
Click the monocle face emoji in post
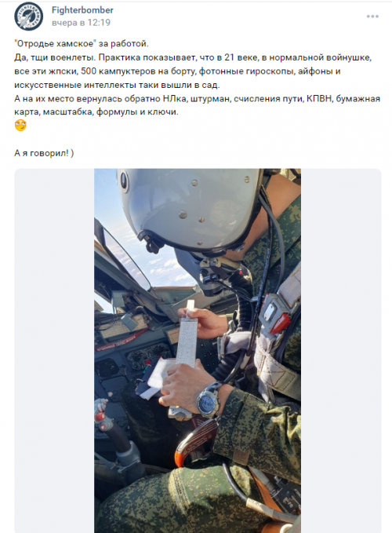tap(20, 126)
